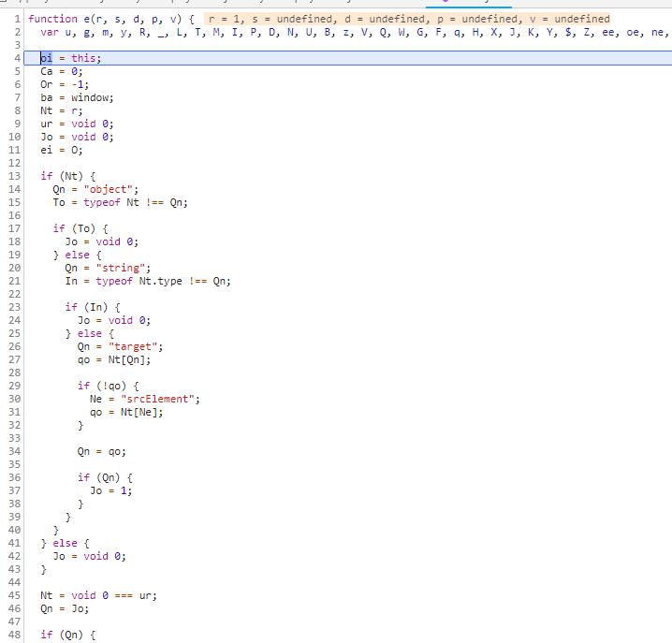Click 'if (Qn) {' on line 48

(x=68, y=635)
